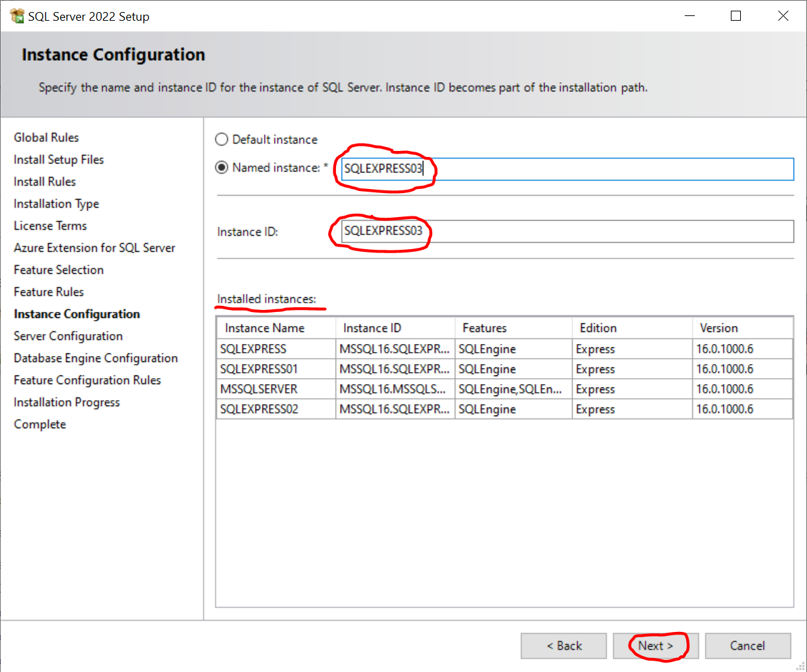Go to the next setup step

(x=655, y=646)
